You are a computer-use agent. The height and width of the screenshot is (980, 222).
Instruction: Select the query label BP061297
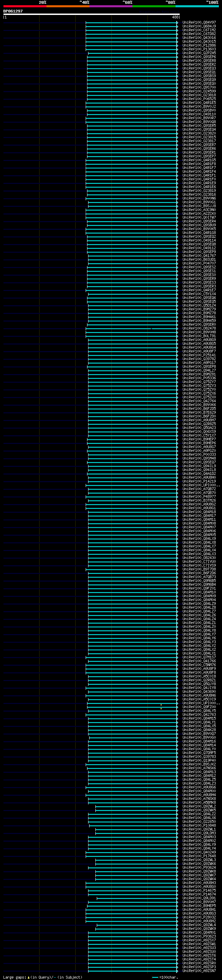point(13,11)
